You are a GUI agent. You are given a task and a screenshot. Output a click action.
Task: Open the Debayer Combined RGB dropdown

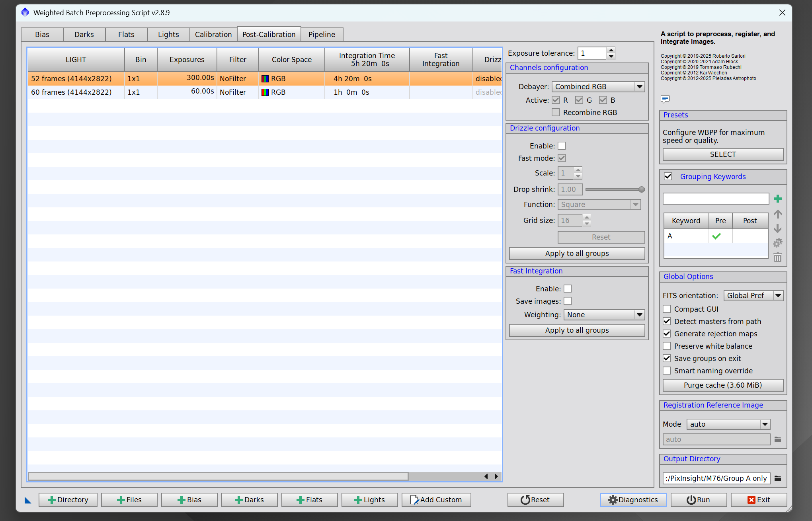click(597, 86)
